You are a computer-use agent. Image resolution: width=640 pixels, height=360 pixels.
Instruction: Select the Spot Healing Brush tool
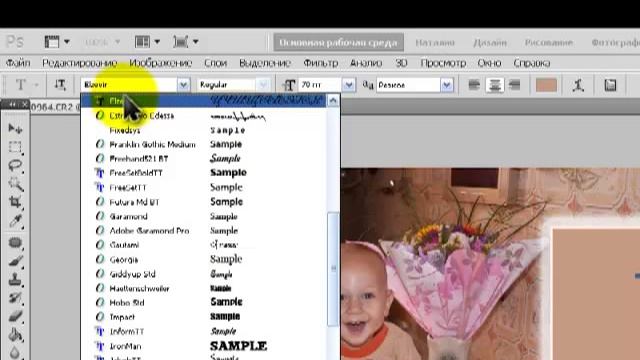click(15, 243)
